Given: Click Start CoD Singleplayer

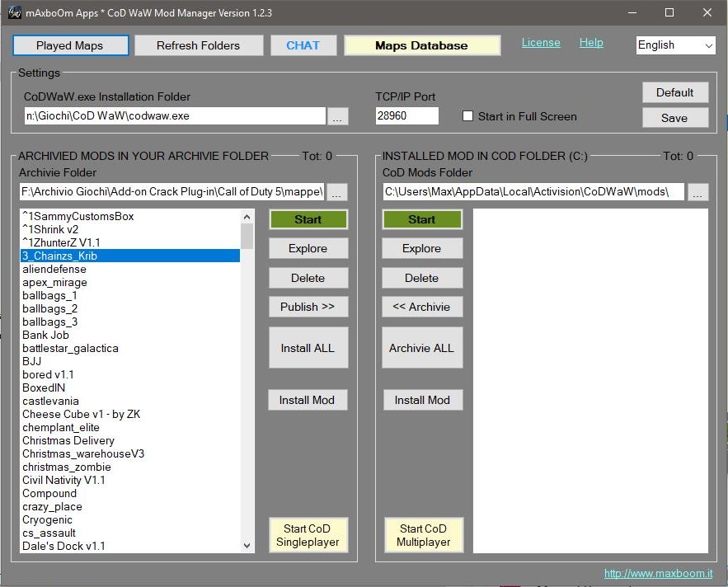Looking at the screenshot, I should (308, 535).
